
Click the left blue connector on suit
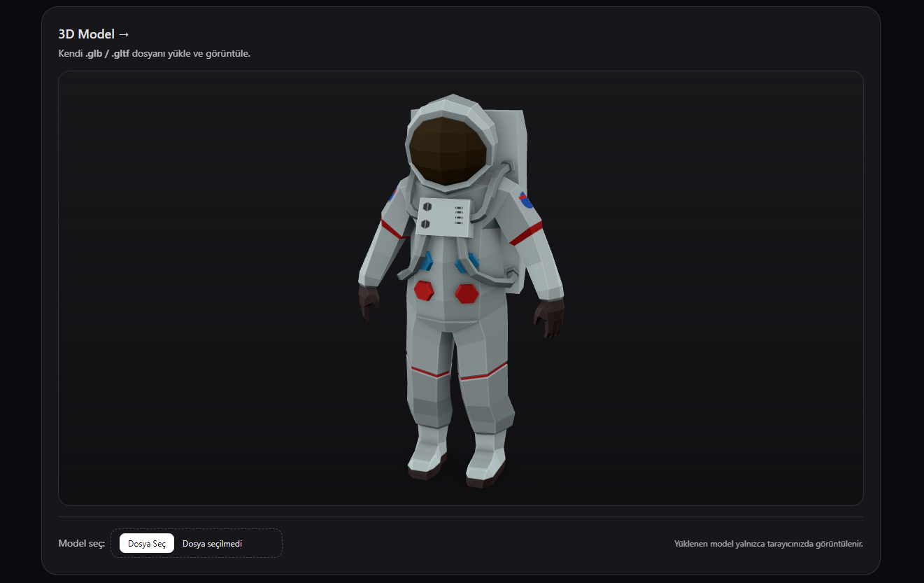point(427,261)
